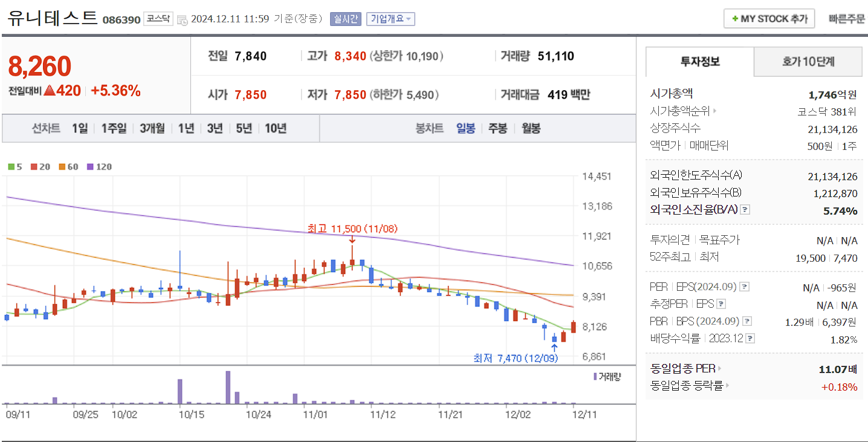Click the orange 60-day moving average legend marker
This screenshot has height=442, width=868.
tap(62, 167)
